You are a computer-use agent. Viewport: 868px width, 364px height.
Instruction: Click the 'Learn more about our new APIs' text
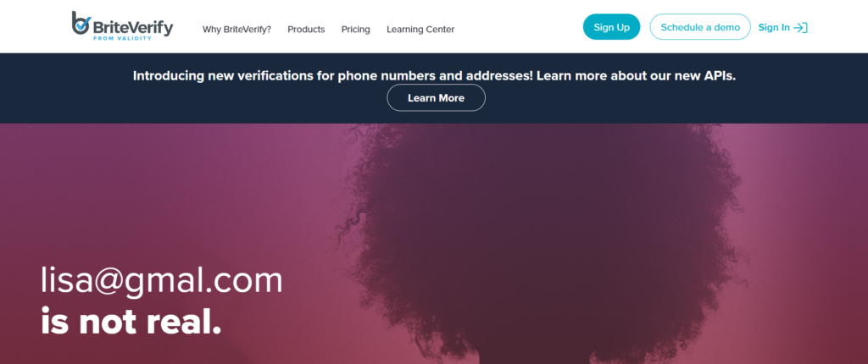[x=636, y=76]
